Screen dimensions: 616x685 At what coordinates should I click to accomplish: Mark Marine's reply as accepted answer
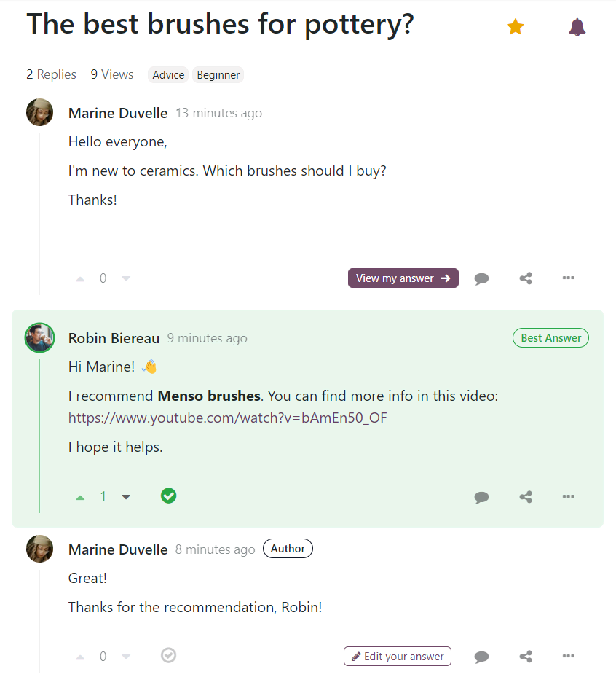[x=168, y=656]
